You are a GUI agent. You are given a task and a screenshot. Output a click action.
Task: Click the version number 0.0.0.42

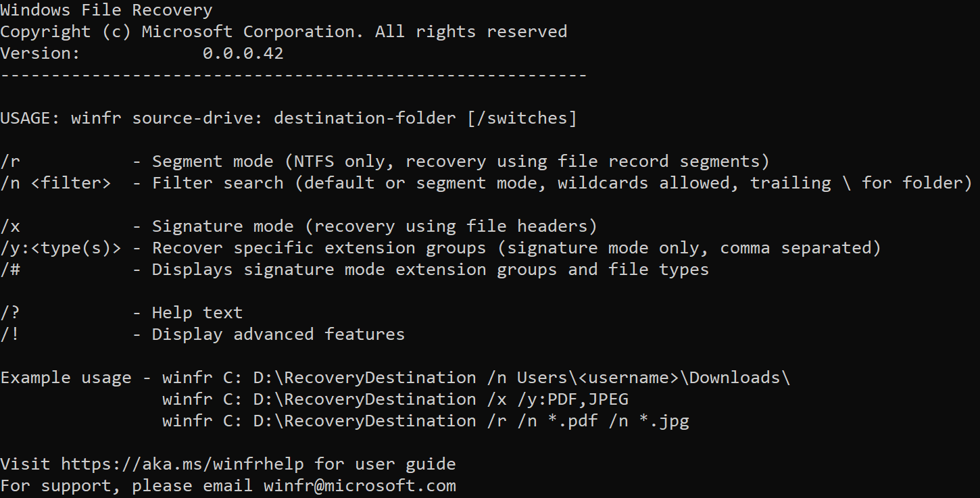click(x=243, y=53)
